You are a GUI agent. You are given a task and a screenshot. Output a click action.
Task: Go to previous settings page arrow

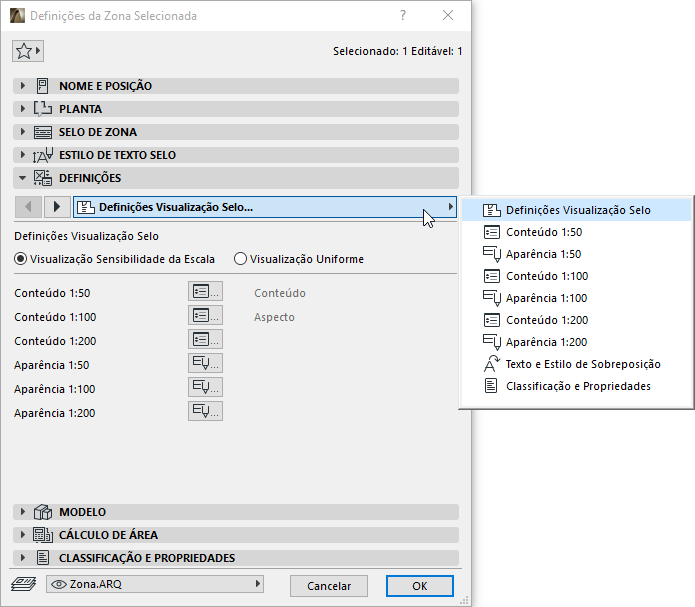tap(28, 207)
